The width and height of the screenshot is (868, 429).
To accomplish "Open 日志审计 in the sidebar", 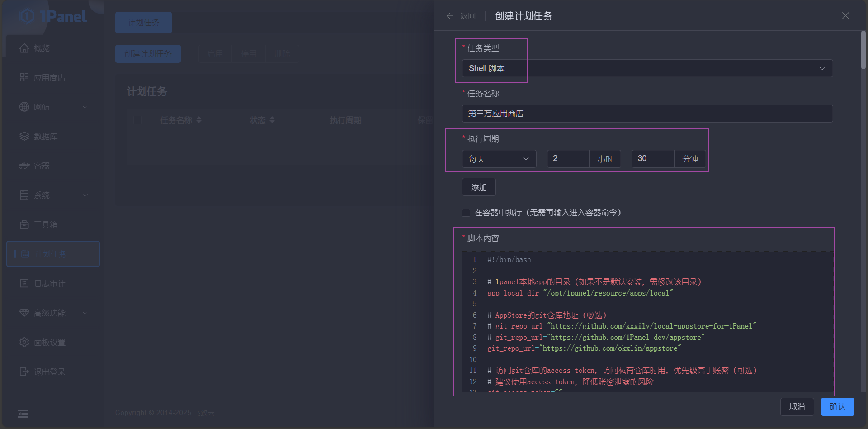I will click(x=53, y=283).
